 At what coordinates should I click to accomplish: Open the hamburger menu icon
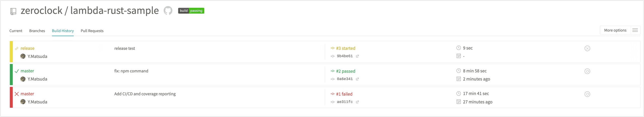pos(635,30)
